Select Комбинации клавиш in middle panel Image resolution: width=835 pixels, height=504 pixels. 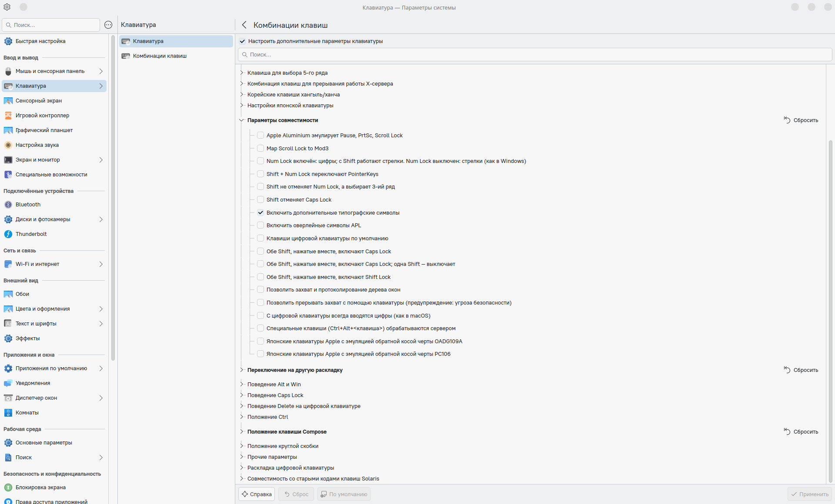160,56
